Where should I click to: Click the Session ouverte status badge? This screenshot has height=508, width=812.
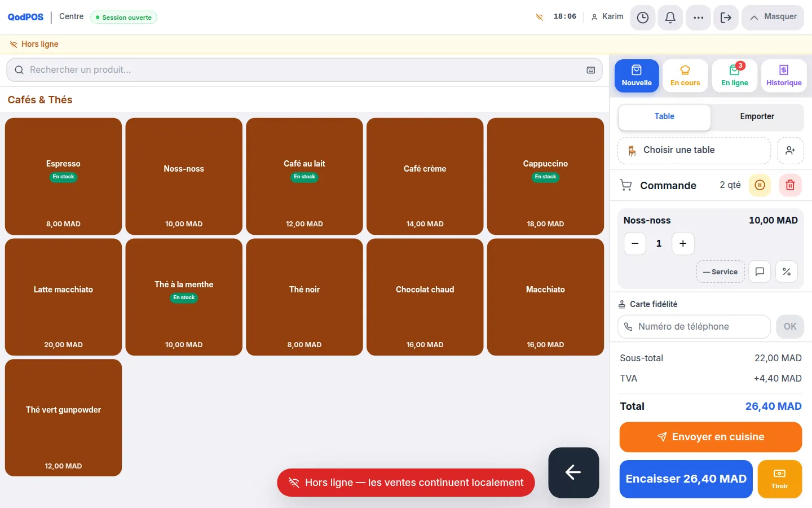pos(123,17)
